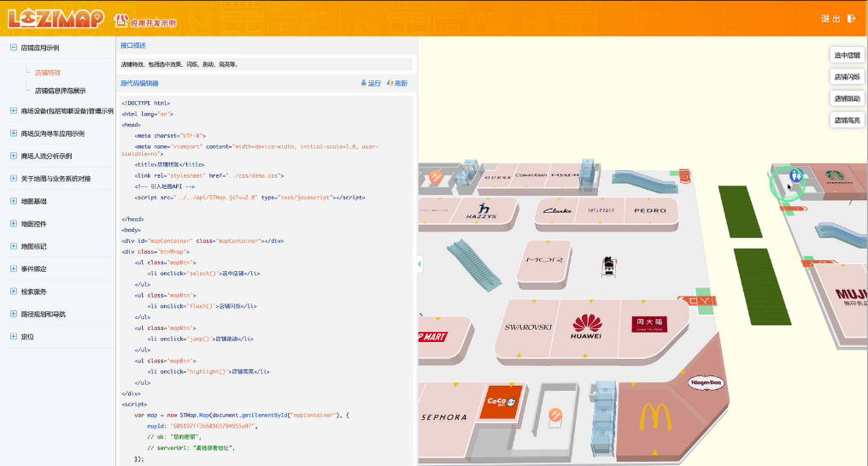Click the 店铺高亮 map button
868x466 pixels.
pyautogui.click(x=847, y=120)
